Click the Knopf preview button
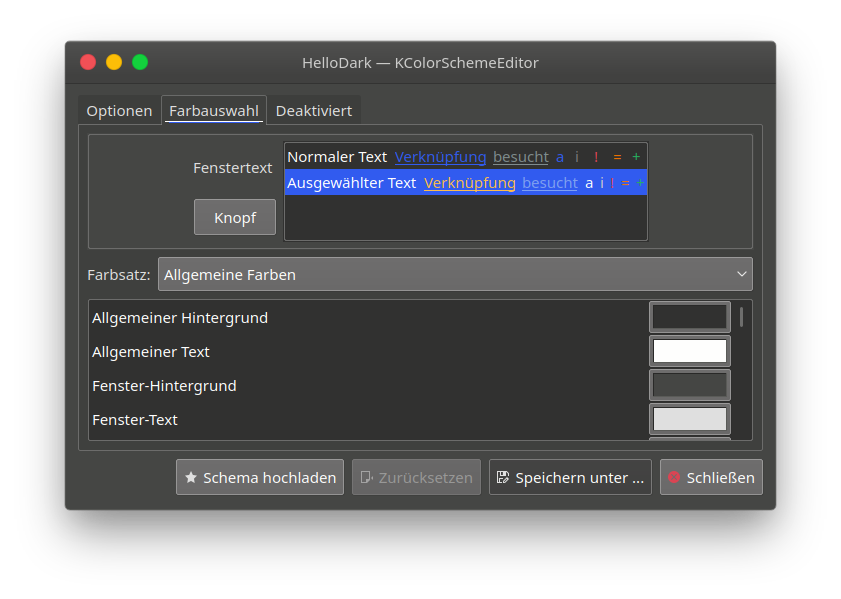 235,217
